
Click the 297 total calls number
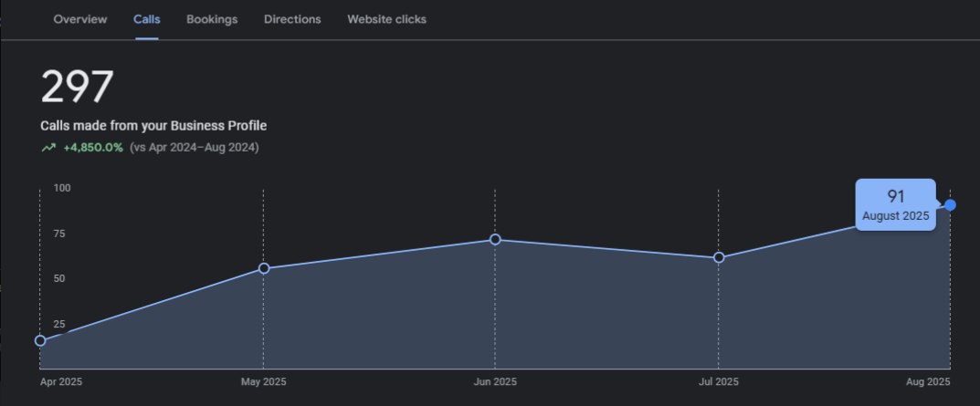77,88
